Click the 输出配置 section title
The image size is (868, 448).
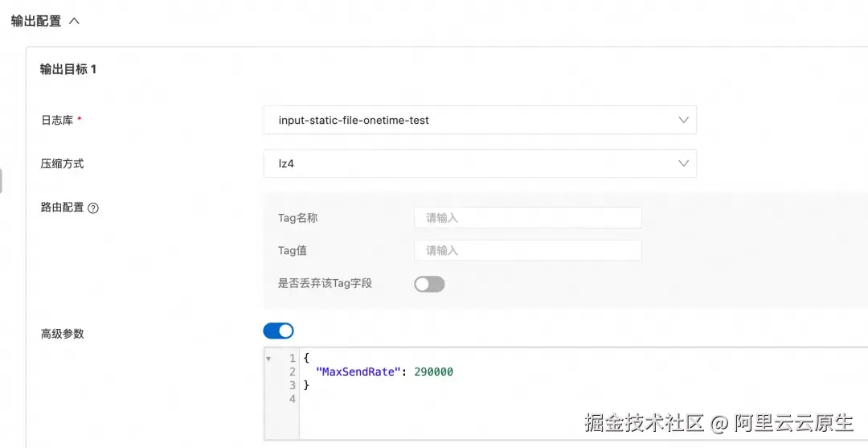tap(36, 21)
